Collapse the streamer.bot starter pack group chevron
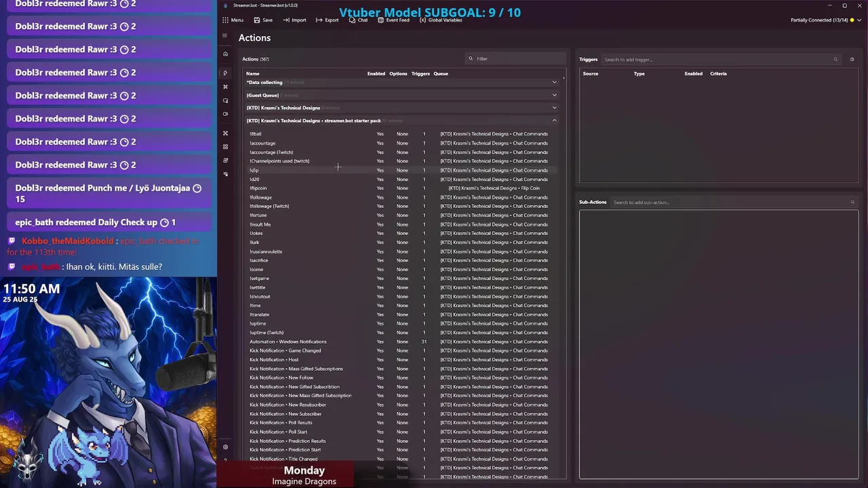The width and height of the screenshot is (868, 488). [x=554, y=121]
